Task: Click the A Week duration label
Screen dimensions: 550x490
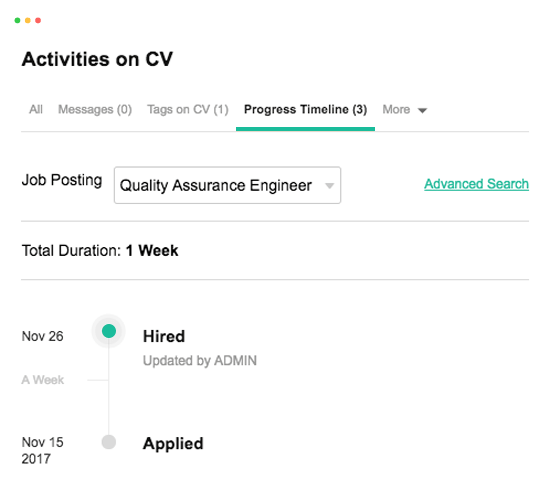Action: point(43,380)
